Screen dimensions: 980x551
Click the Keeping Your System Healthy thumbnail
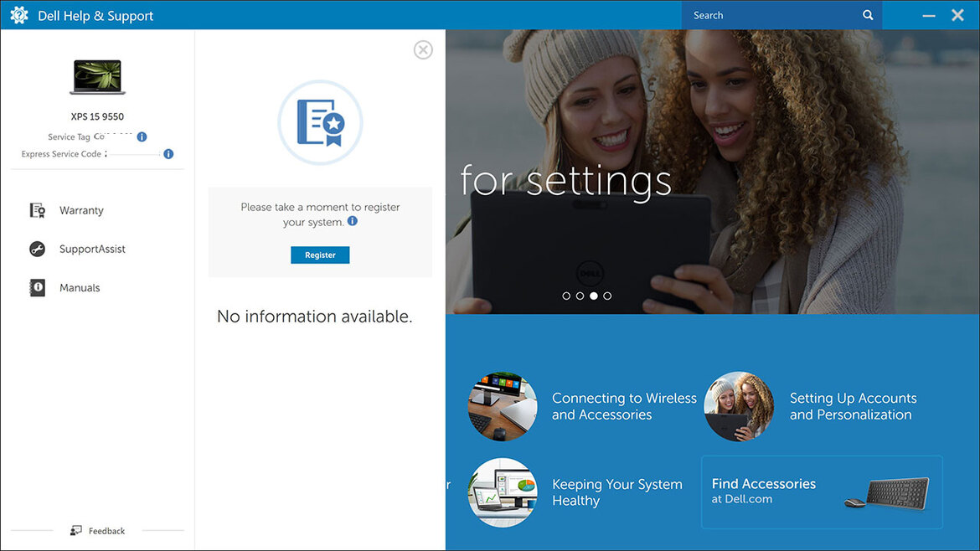pyautogui.click(x=503, y=492)
